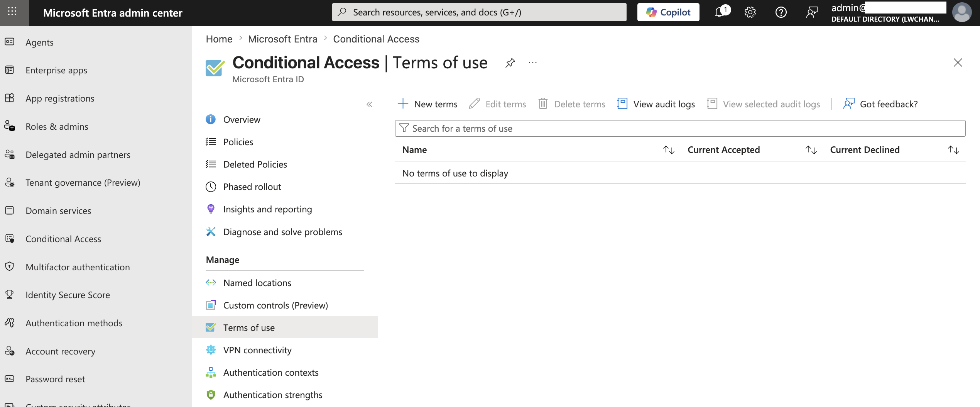Click the Named locations arrows icon
The width and height of the screenshot is (980, 407).
211,283
